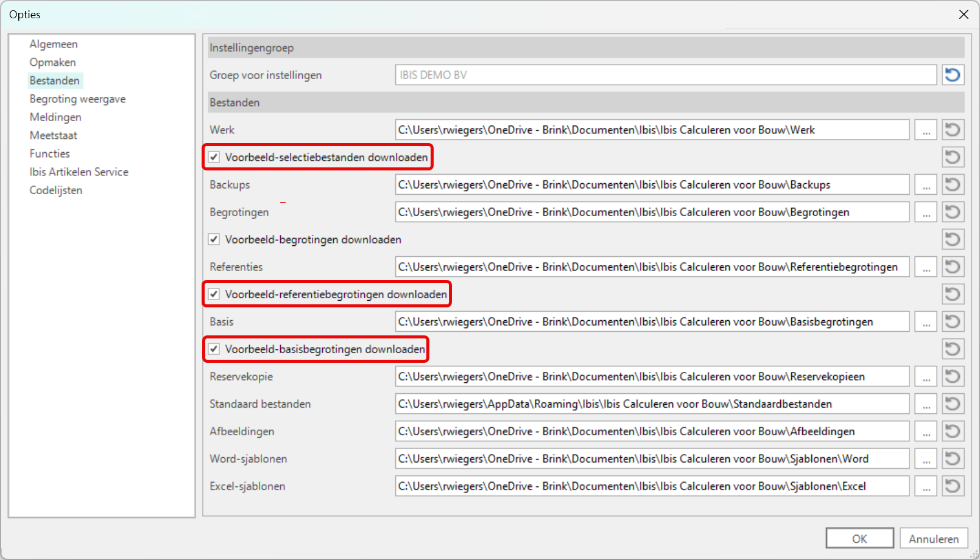
Task: Reset the Groep voor instellingen field
Action: 953,75
